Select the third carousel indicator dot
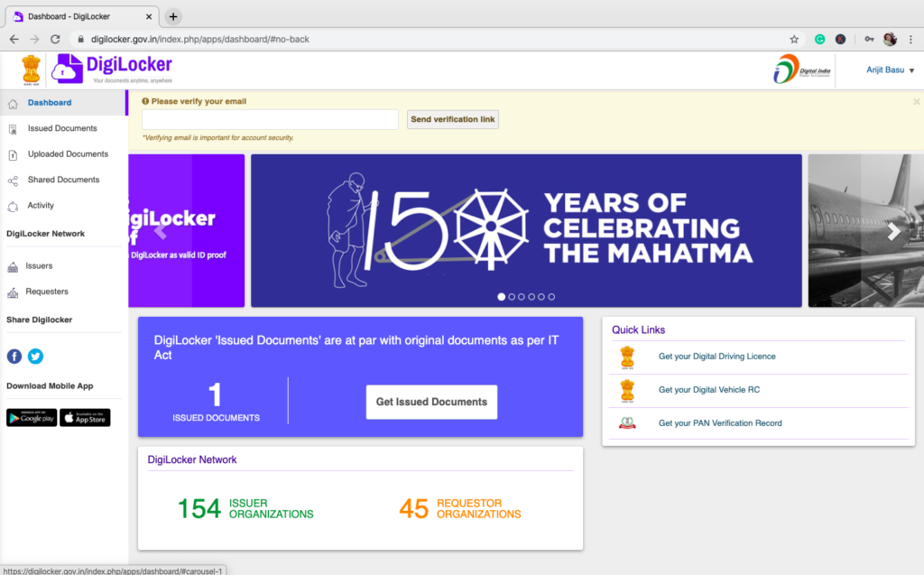This screenshot has height=575, width=924. 522,297
